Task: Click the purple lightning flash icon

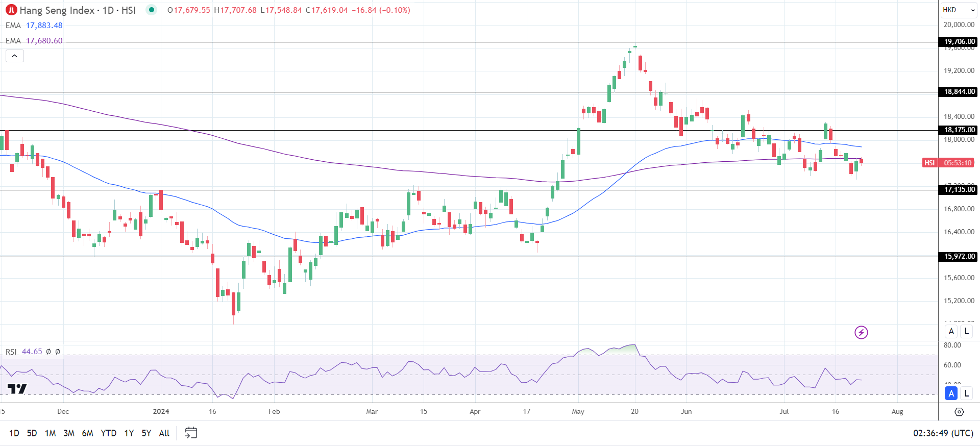Action: coord(861,333)
